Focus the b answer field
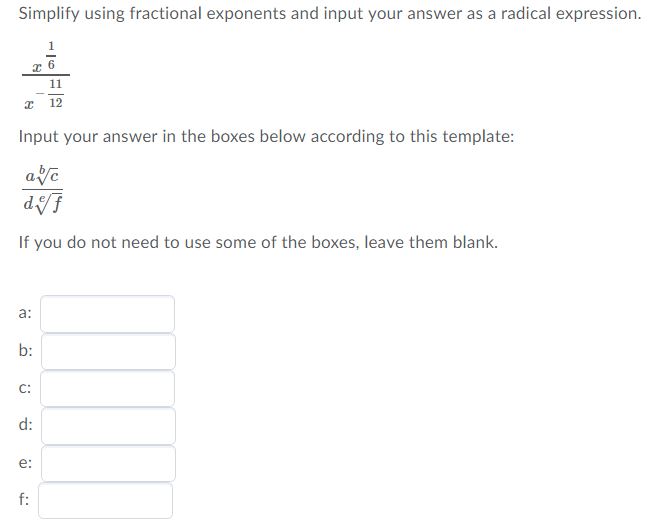The width and height of the screenshot is (649, 526). pos(107,351)
